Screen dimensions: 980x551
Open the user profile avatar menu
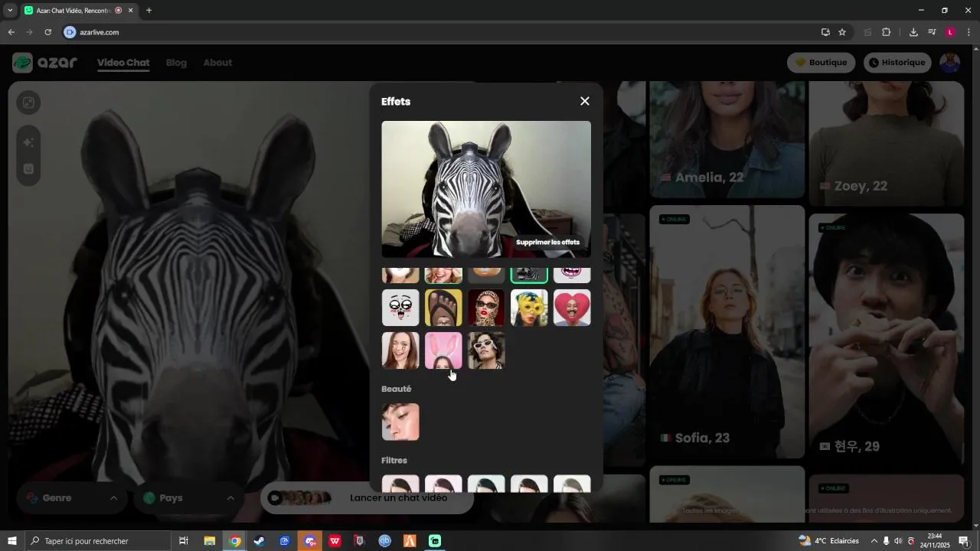point(950,63)
